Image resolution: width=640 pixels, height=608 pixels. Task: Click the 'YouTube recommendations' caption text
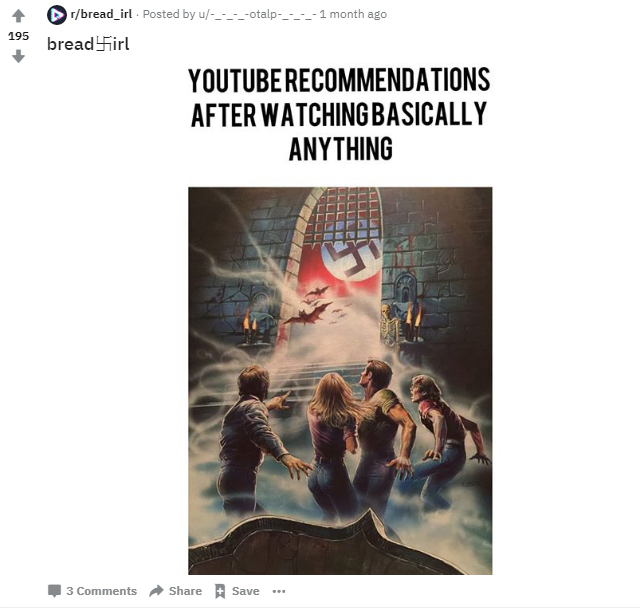(340, 114)
